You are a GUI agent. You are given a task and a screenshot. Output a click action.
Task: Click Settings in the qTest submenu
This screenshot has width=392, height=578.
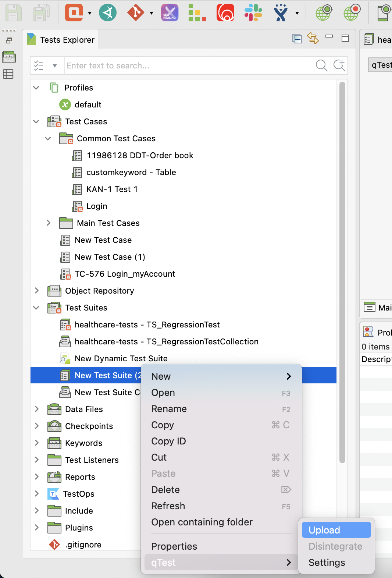tap(327, 563)
